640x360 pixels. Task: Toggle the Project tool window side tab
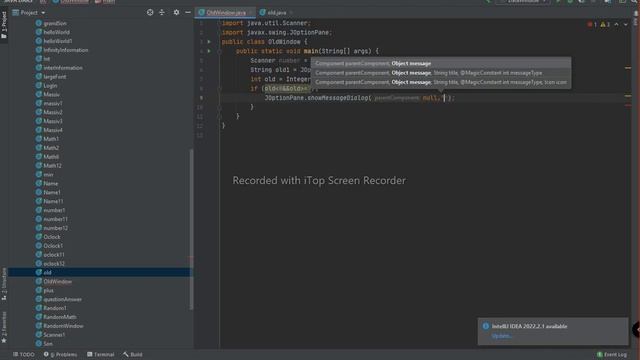pyautogui.click(x=4, y=25)
